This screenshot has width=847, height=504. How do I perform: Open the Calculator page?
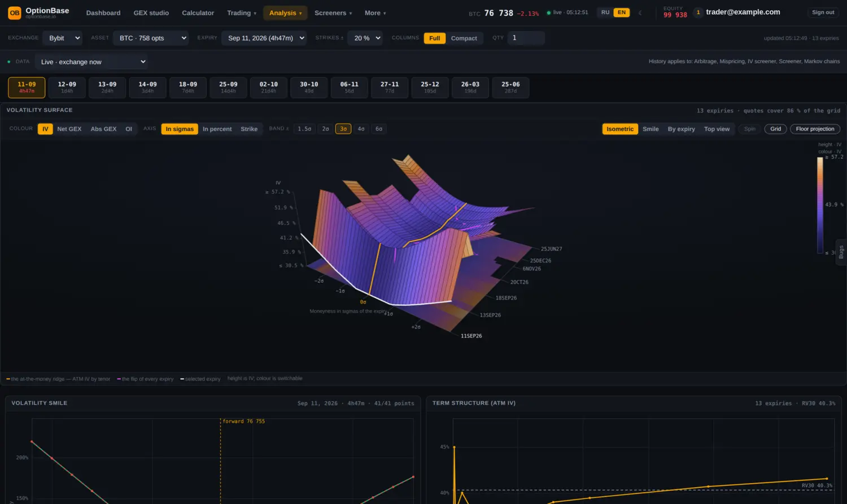click(198, 13)
